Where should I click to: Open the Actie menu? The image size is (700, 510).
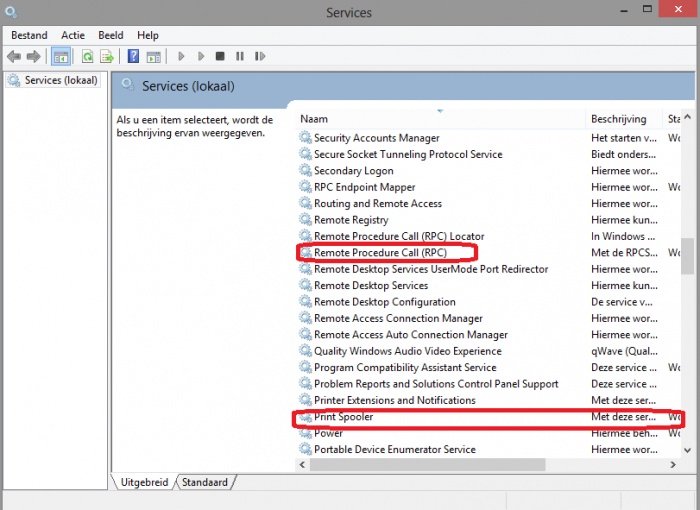click(x=73, y=35)
